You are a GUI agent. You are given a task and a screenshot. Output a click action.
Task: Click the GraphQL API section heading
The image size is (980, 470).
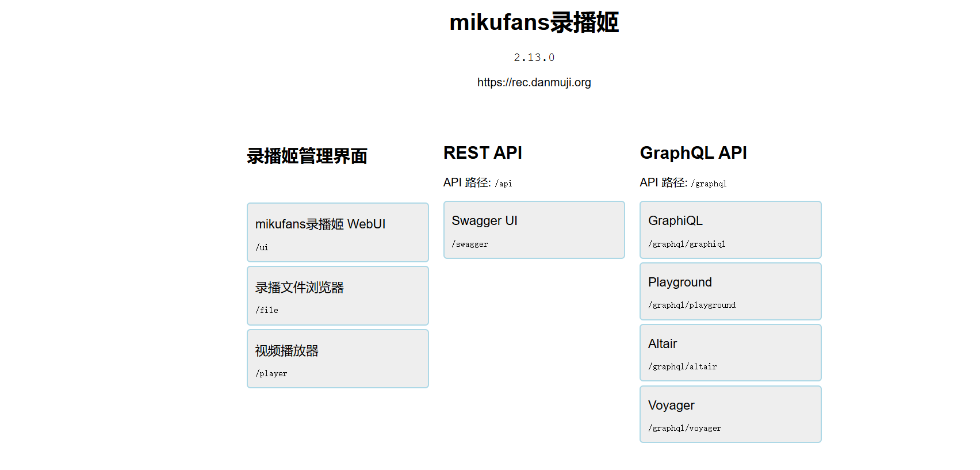click(693, 153)
